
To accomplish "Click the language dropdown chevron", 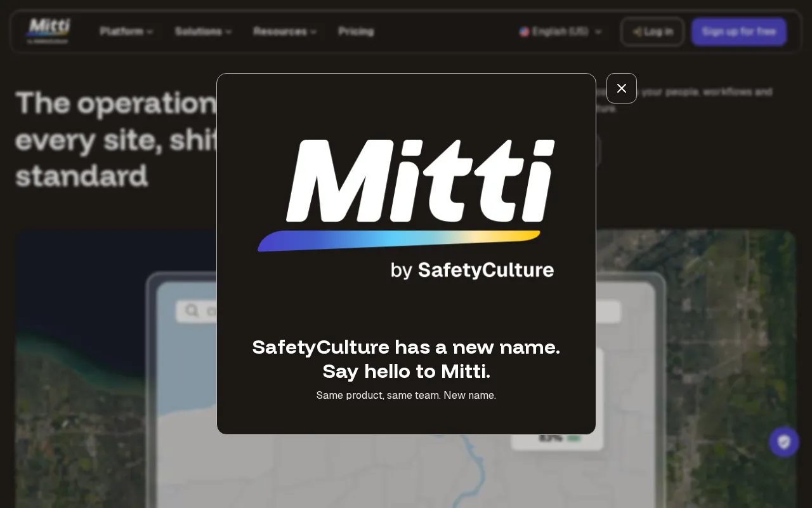I will (598, 32).
